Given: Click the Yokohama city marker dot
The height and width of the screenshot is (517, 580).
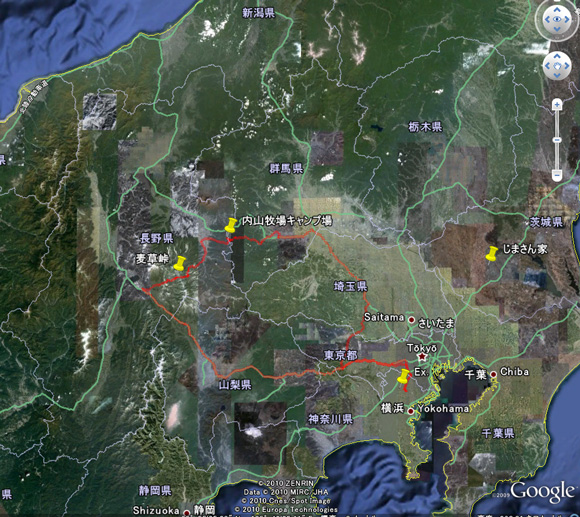Looking at the screenshot, I should 411,411.
